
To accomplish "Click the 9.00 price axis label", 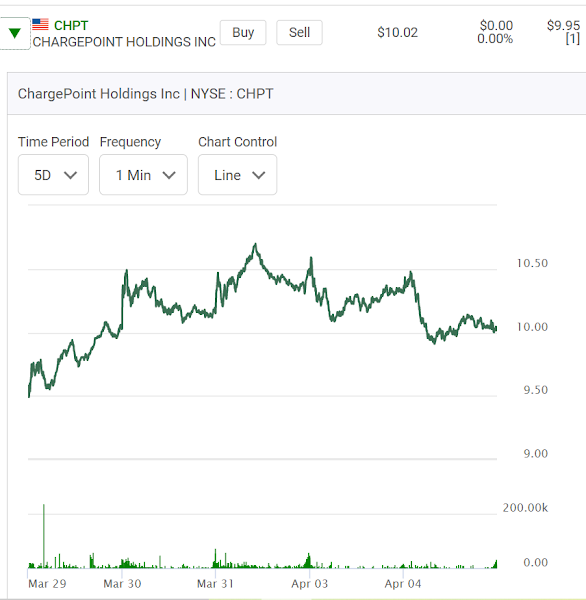I will pyautogui.click(x=535, y=453).
